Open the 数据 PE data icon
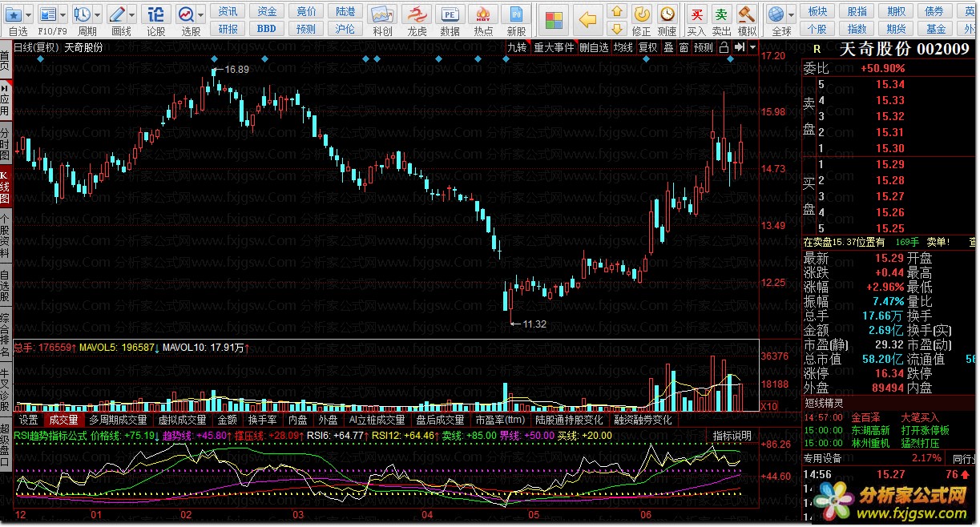The width and height of the screenshot is (980, 527). [450, 14]
